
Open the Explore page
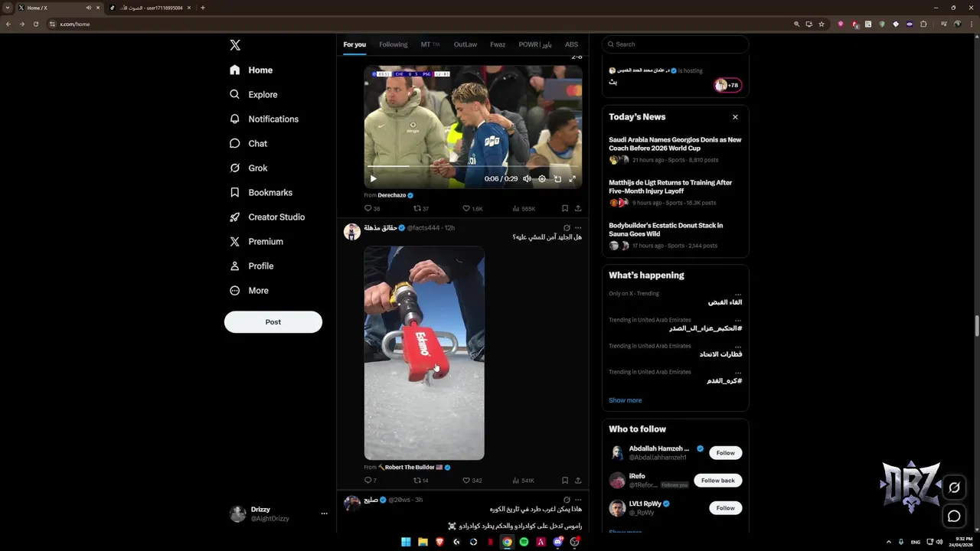[253, 94]
